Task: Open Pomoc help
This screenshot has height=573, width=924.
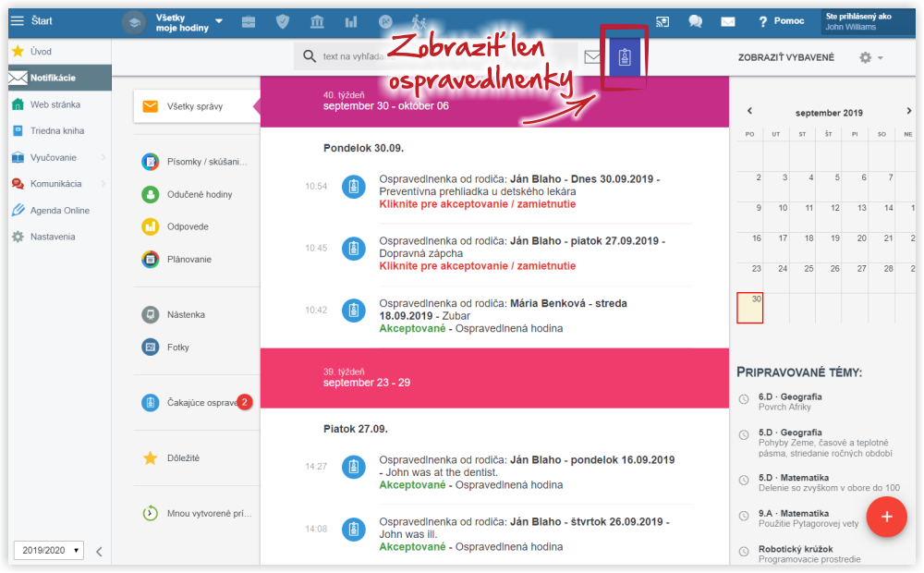Action: 782,21
